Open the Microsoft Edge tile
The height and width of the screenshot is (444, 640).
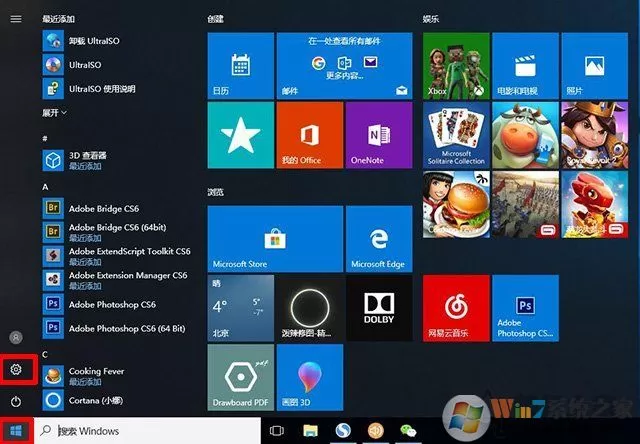379,239
